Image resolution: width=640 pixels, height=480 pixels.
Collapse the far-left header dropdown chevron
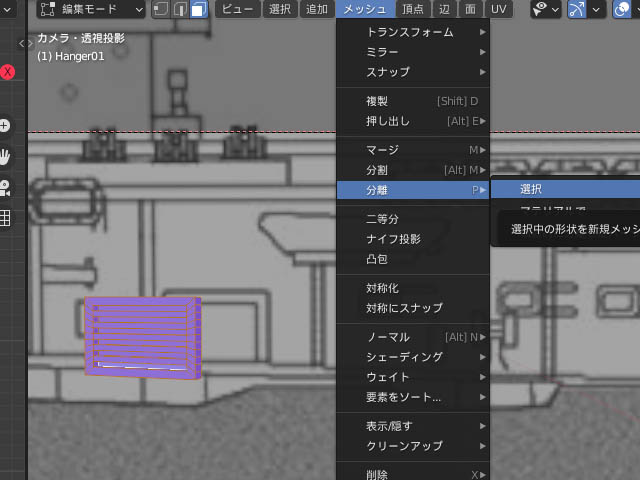pyautogui.click(x=7, y=9)
